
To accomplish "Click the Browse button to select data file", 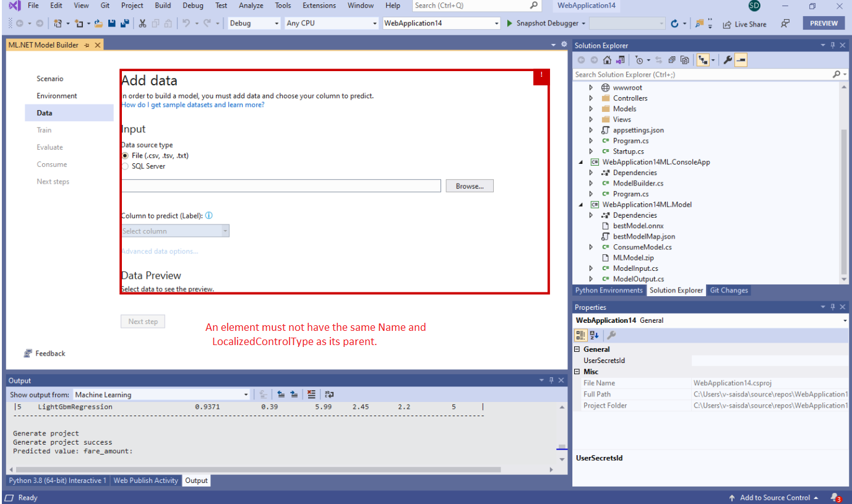I will [469, 186].
